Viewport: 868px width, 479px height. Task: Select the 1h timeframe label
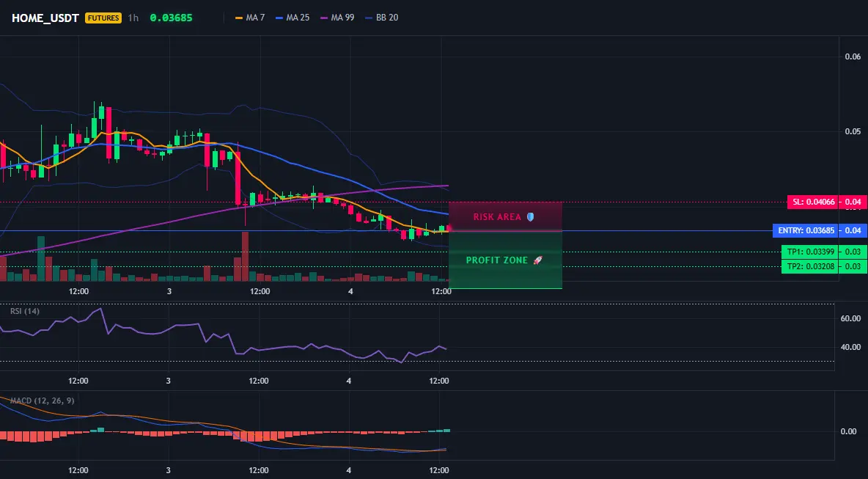pyautogui.click(x=133, y=18)
